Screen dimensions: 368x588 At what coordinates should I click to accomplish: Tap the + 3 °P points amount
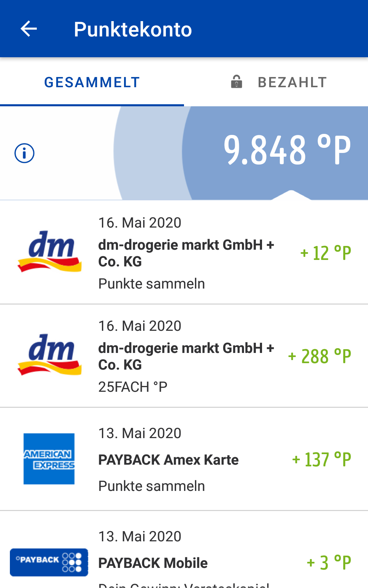point(329,563)
